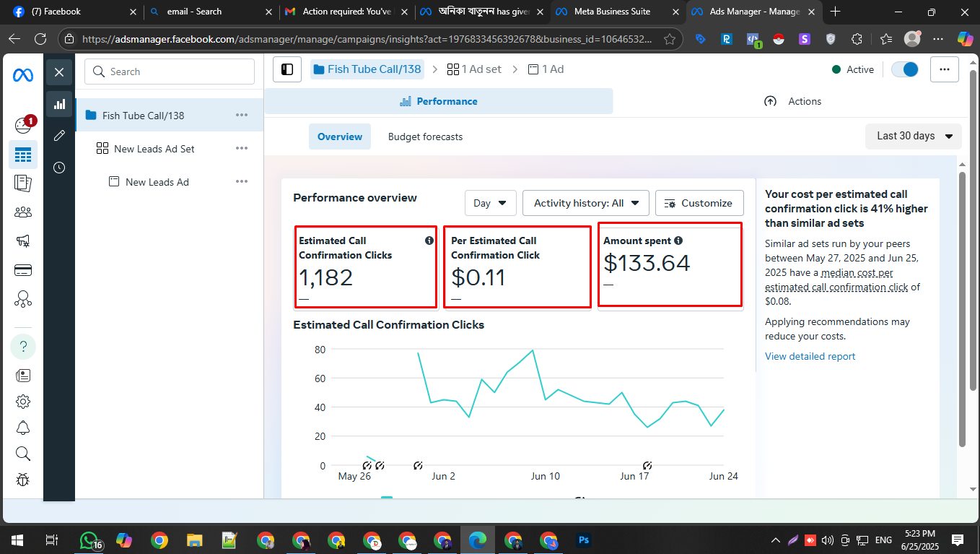Click the View detailed report link

pyautogui.click(x=810, y=356)
